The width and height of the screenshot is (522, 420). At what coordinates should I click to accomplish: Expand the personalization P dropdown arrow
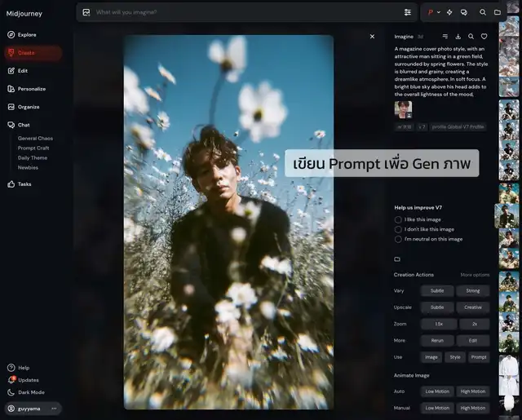tap(439, 12)
